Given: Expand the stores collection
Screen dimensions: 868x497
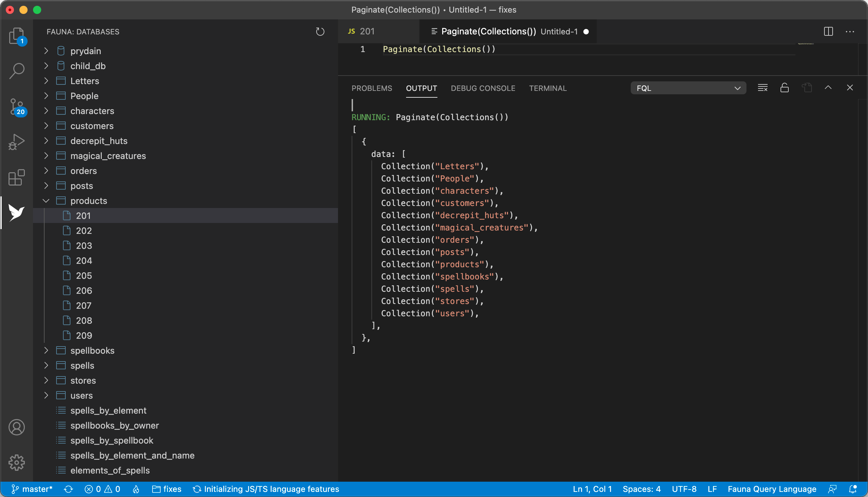Looking at the screenshot, I should 46,380.
